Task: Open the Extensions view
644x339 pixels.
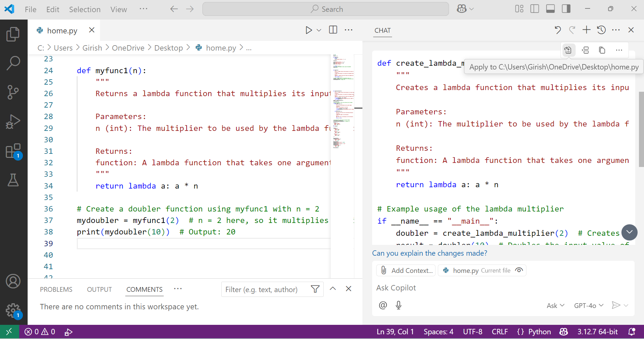Action: [13, 151]
